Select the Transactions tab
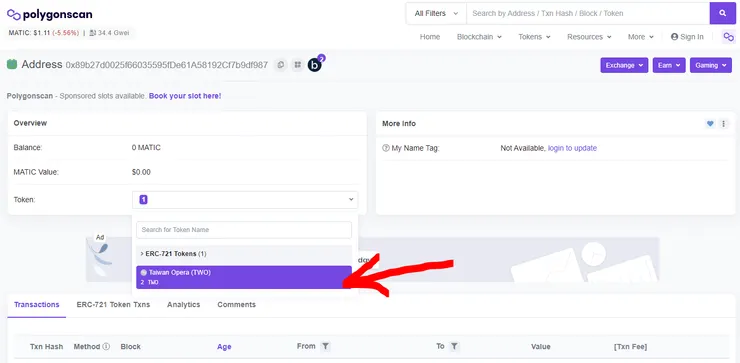 tap(37, 305)
